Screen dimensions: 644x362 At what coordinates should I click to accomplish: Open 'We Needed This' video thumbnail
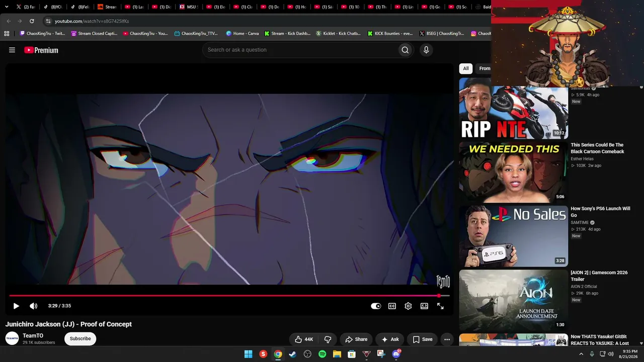click(x=514, y=172)
